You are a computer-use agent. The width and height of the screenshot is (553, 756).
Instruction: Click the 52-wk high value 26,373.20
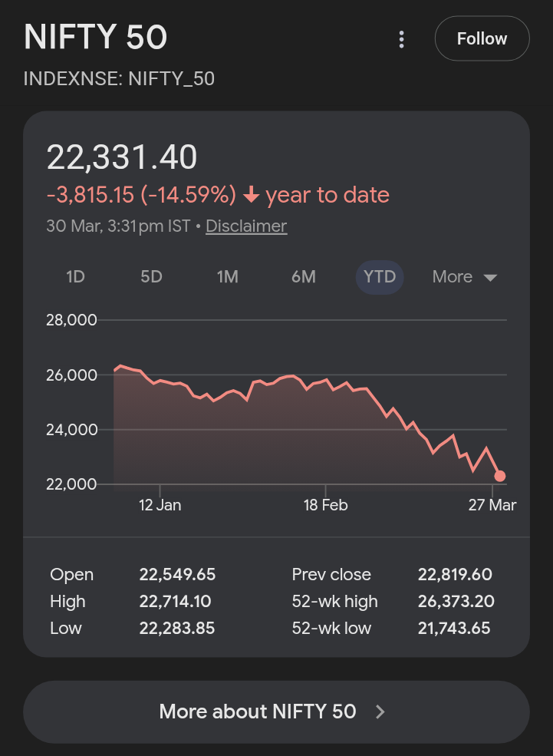tap(456, 602)
